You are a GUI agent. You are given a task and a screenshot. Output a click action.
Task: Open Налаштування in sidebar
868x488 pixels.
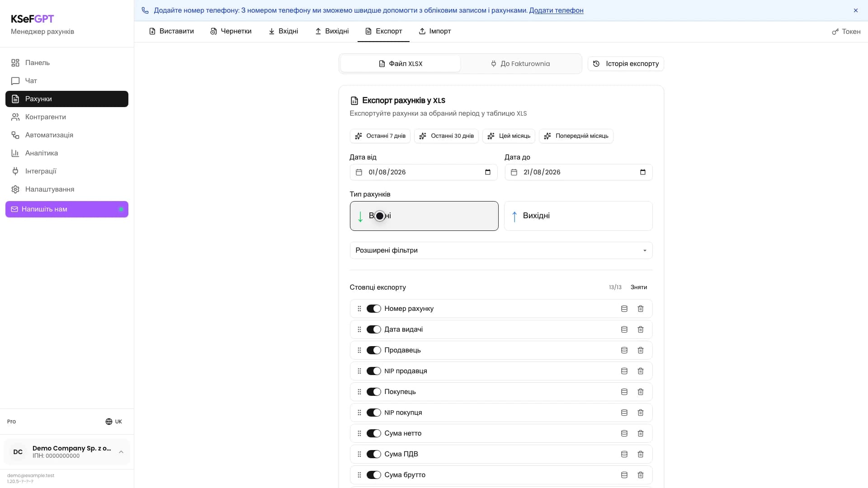(x=67, y=189)
